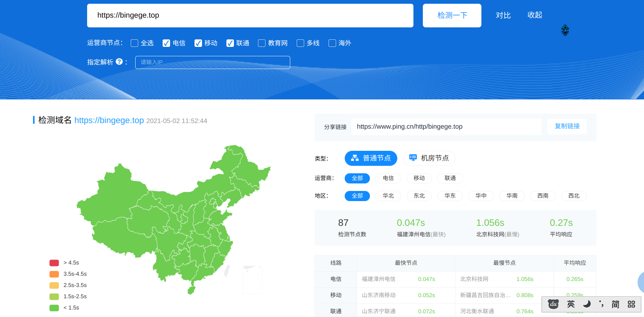Focus the URL input with https://bingege.top
The width and height of the screenshot is (644, 317).
coord(250,15)
